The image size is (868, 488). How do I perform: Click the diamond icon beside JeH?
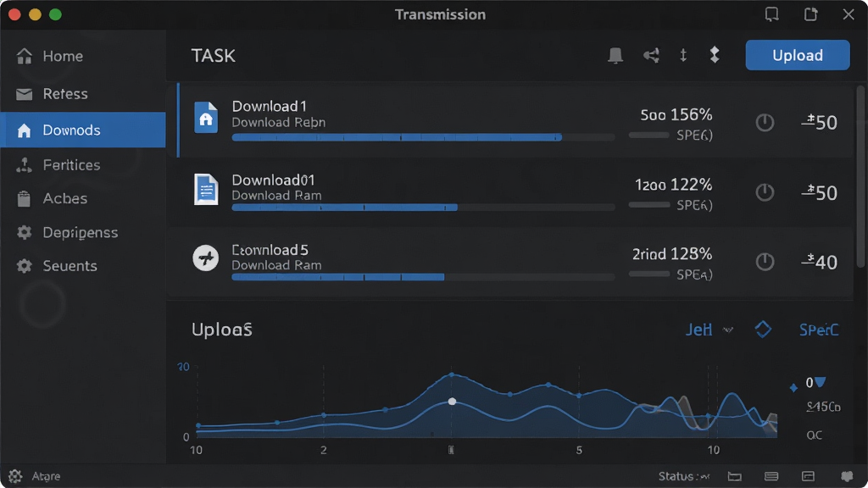click(x=763, y=330)
